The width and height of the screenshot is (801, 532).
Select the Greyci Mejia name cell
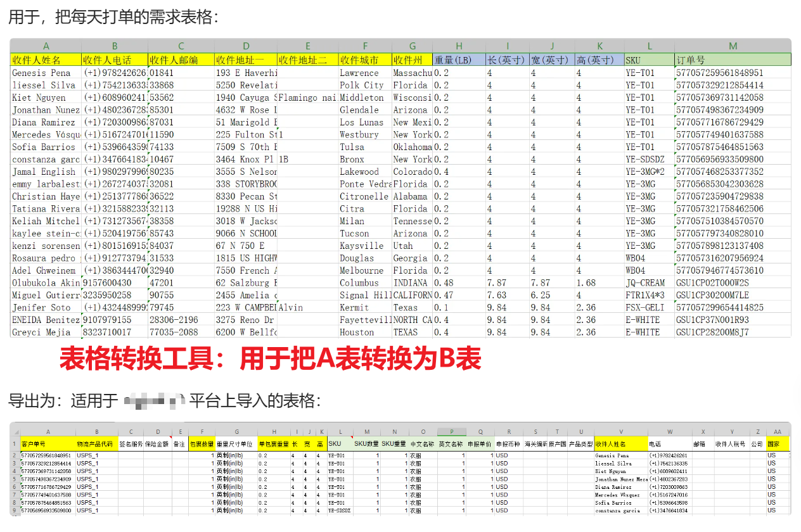tap(46, 332)
